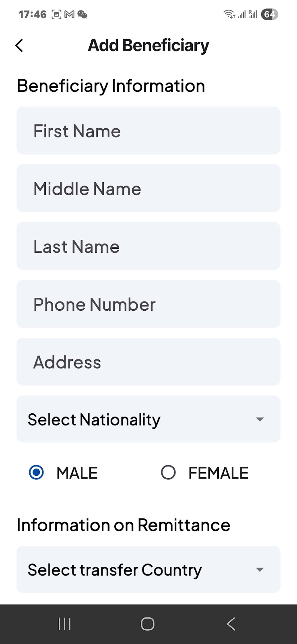Select the FEMALE radio button

point(168,472)
